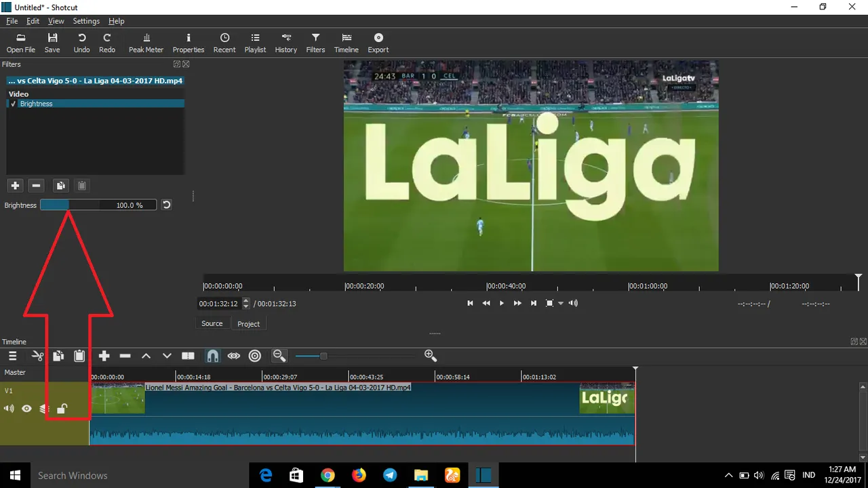Switch to the Project tab
This screenshot has height=488, width=868.
click(x=248, y=323)
